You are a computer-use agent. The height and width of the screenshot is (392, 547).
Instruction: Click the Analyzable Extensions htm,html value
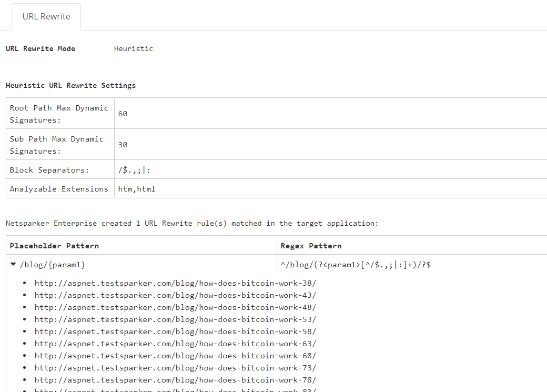point(136,188)
